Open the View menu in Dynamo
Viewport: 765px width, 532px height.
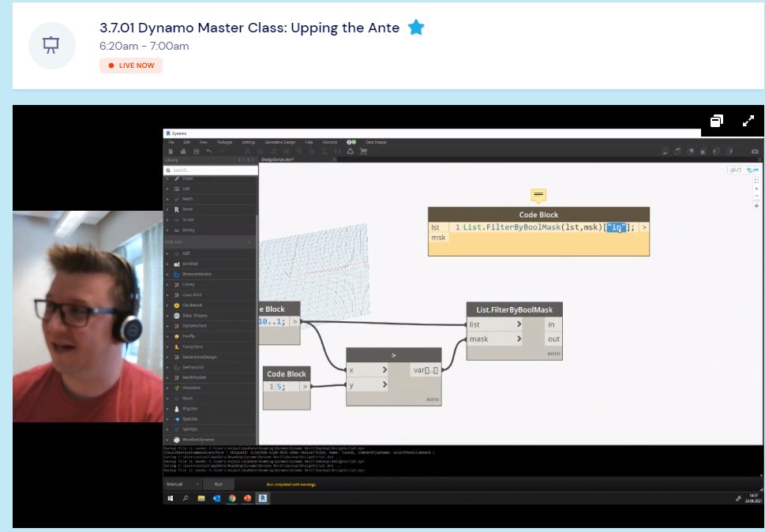tap(204, 142)
